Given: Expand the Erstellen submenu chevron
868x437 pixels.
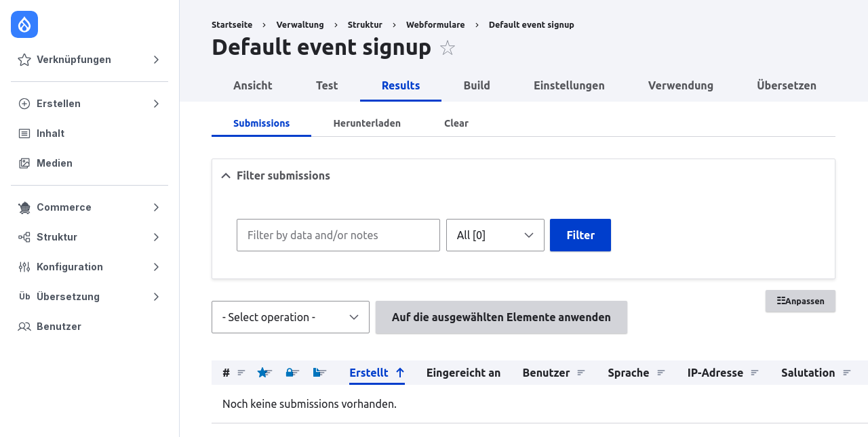Looking at the screenshot, I should pyautogui.click(x=156, y=104).
